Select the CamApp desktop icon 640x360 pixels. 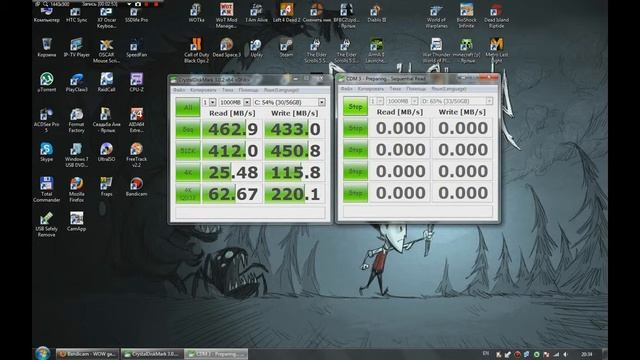pyautogui.click(x=76, y=221)
